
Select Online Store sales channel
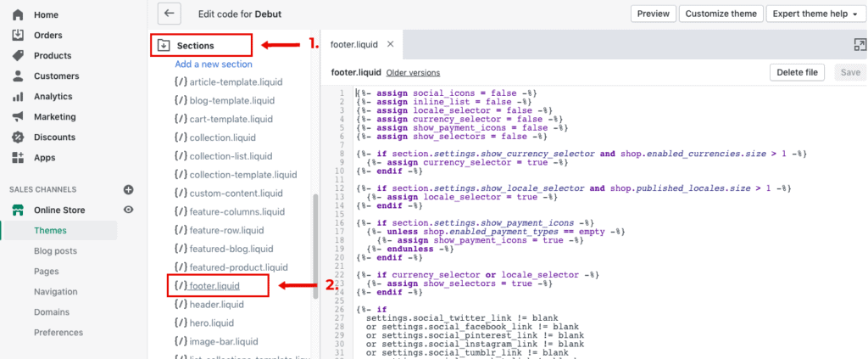pos(60,210)
